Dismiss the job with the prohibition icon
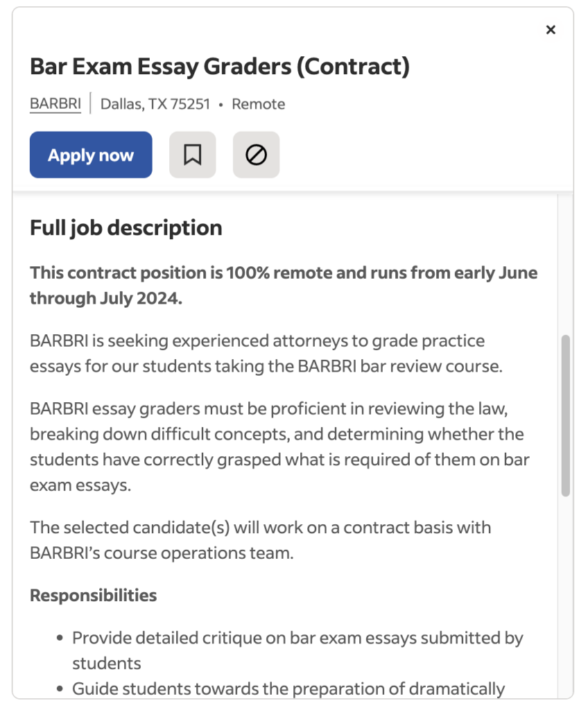Viewport: 588px width, 710px height. (256, 155)
